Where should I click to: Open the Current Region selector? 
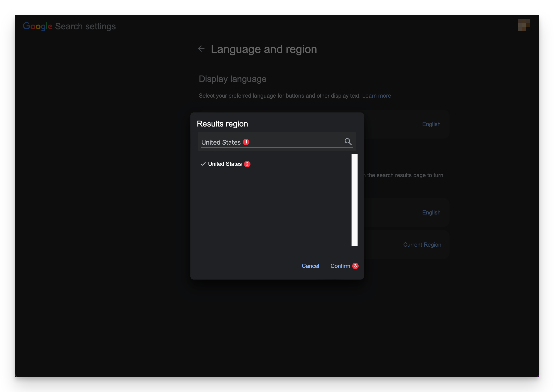point(422,245)
